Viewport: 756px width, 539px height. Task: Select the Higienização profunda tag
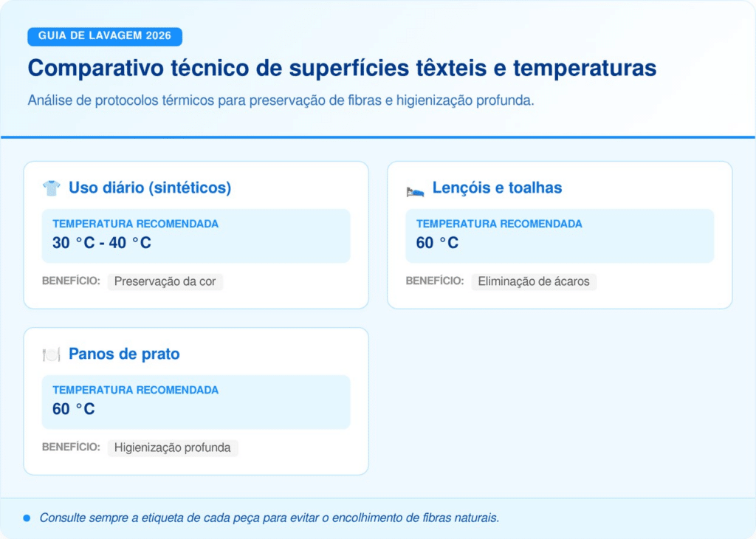pos(173,447)
